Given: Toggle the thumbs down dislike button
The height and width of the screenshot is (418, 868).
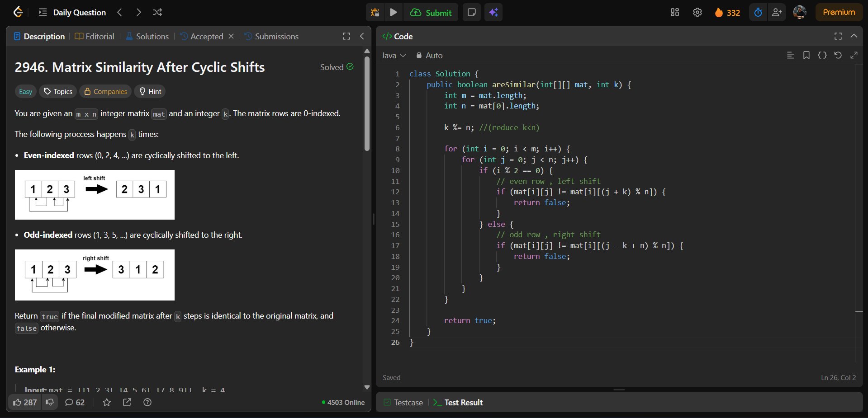Looking at the screenshot, I should pos(50,402).
